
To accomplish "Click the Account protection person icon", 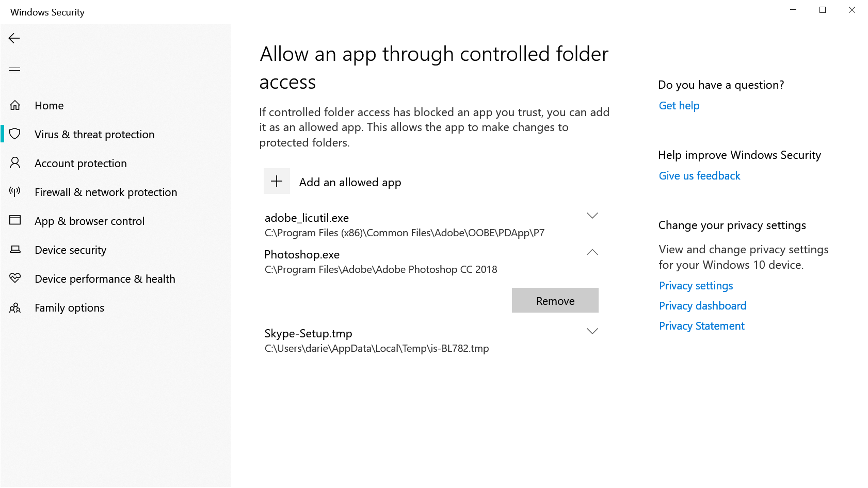I will (15, 163).
